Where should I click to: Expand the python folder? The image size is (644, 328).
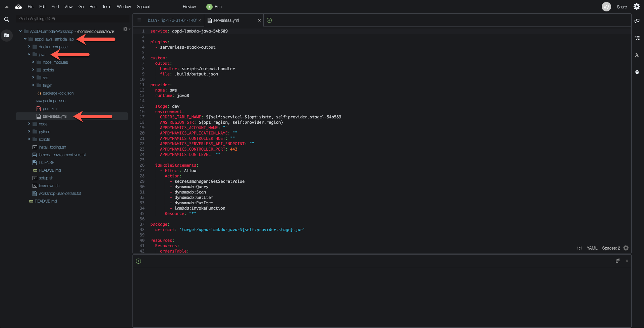pos(29,132)
